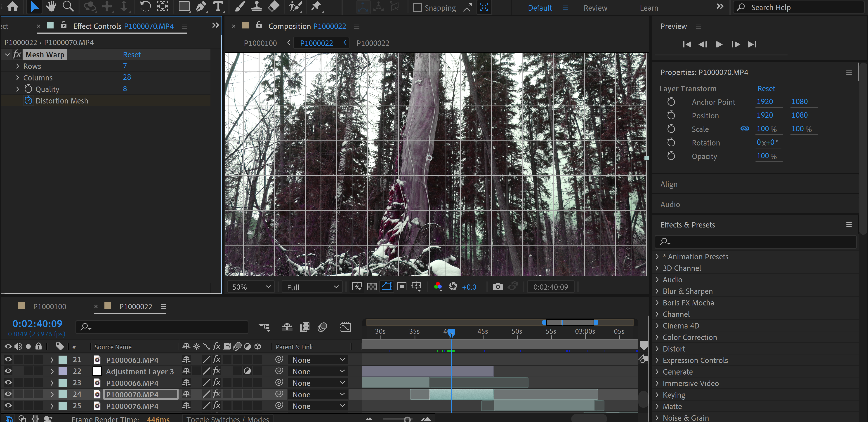Screen dimensions: 868x422
Task: Toggle the Distortion Mesh stopwatch
Action: point(28,100)
